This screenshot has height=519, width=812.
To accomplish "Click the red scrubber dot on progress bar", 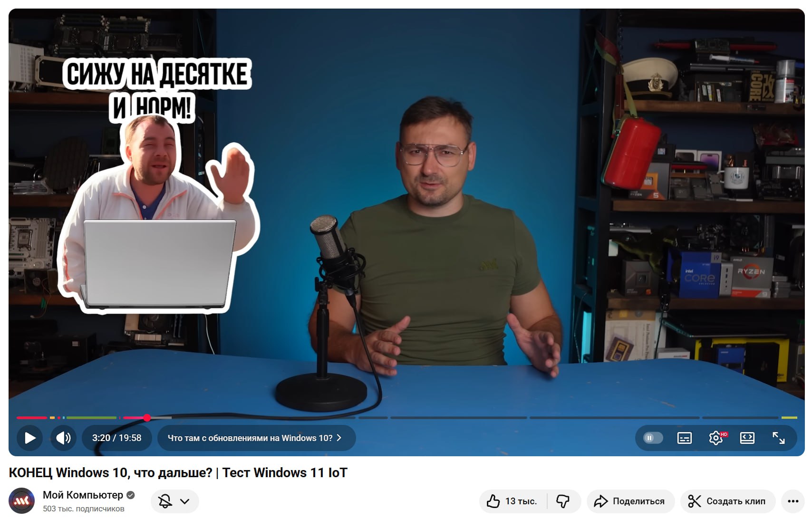I will pyautogui.click(x=147, y=418).
